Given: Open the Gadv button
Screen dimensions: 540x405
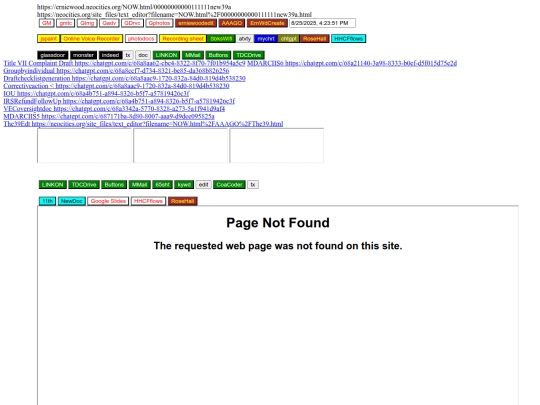Looking at the screenshot, I should coord(109,23).
